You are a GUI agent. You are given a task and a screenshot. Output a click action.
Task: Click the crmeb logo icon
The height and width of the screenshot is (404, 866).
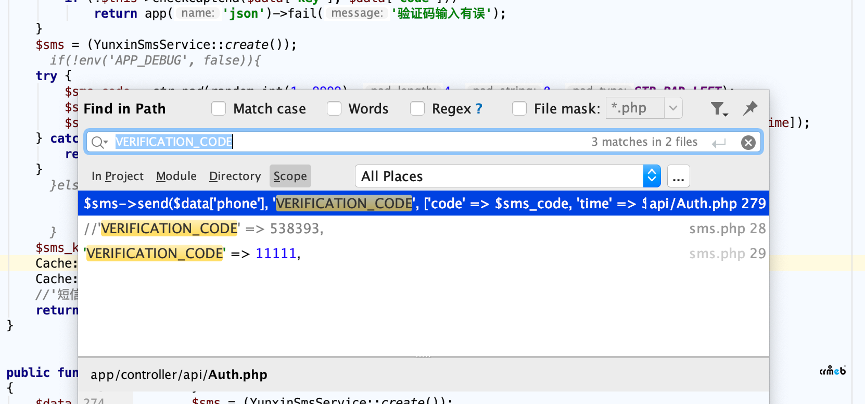(834, 371)
